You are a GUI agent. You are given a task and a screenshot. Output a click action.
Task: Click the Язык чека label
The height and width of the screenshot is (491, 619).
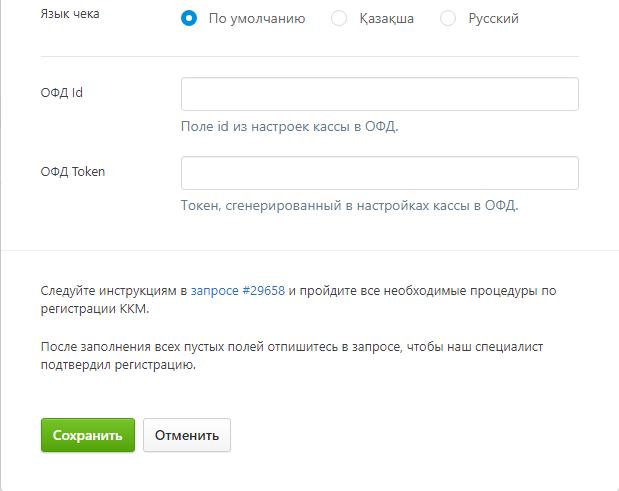click(70, 14)
